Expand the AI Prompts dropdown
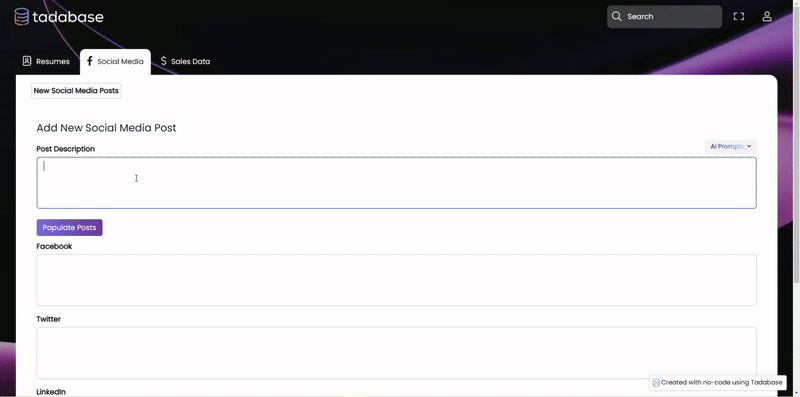Image resolution: width=800 pixels, height=397 pixels. 730,146
